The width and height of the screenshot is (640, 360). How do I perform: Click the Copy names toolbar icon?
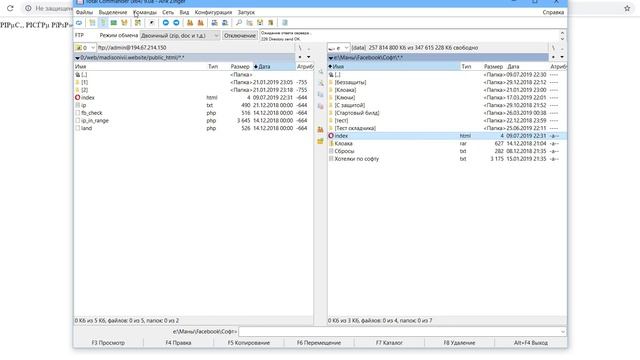pyautogui.click(x=271, y=23)
